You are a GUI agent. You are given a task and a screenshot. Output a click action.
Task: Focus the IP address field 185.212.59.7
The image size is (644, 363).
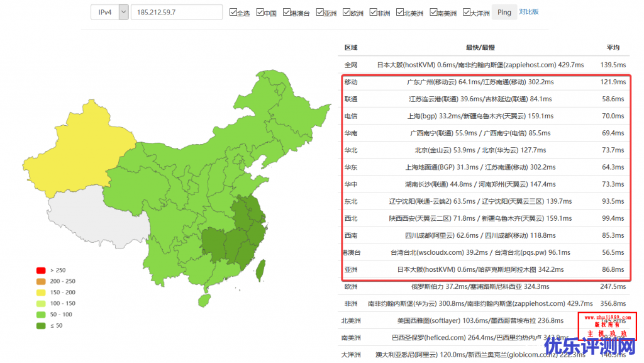click(x=177, y=13)
